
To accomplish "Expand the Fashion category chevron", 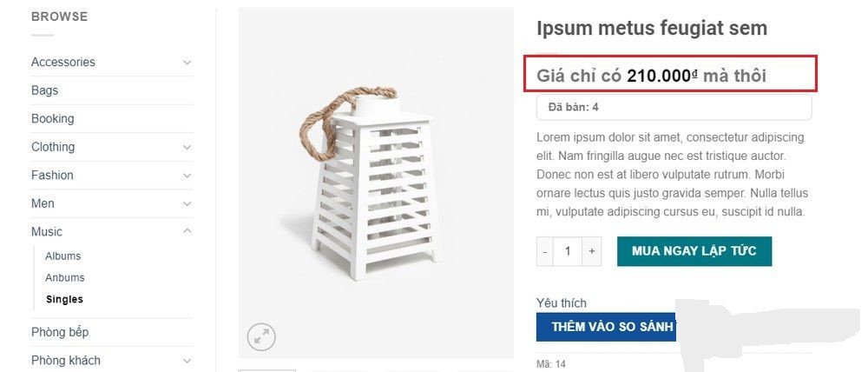I will point(187,176).
